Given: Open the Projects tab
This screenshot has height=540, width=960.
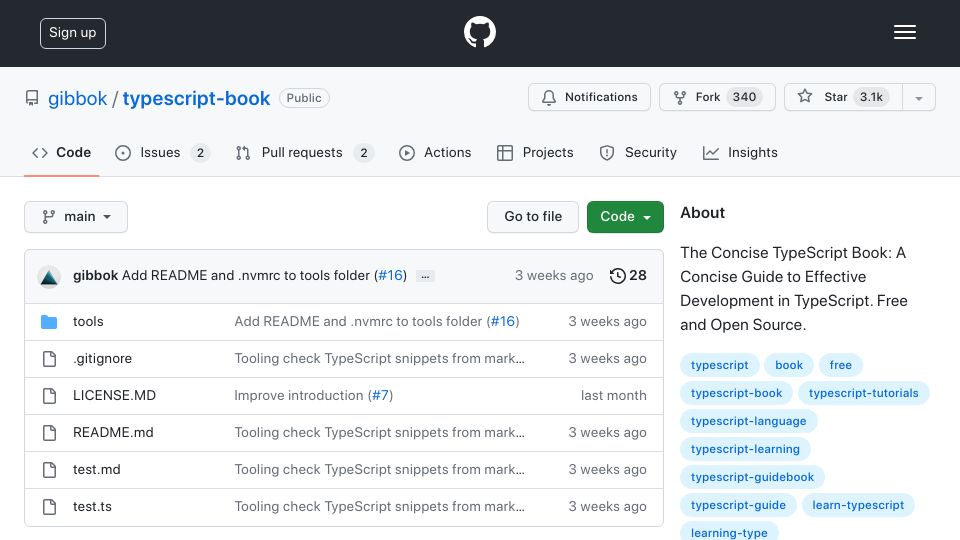Looking at the screenshot, I should point(535,152).
